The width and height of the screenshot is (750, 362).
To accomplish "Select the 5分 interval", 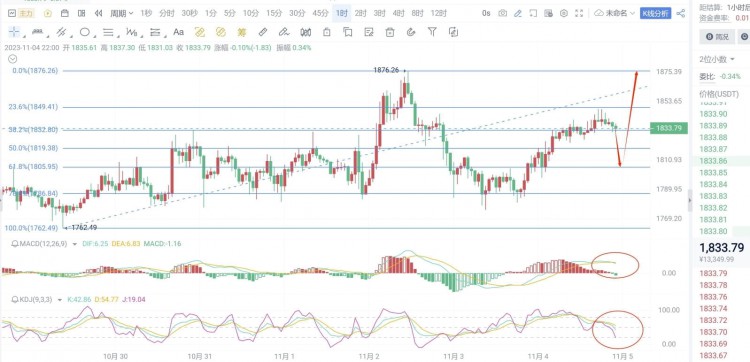I will coord(230,13).
